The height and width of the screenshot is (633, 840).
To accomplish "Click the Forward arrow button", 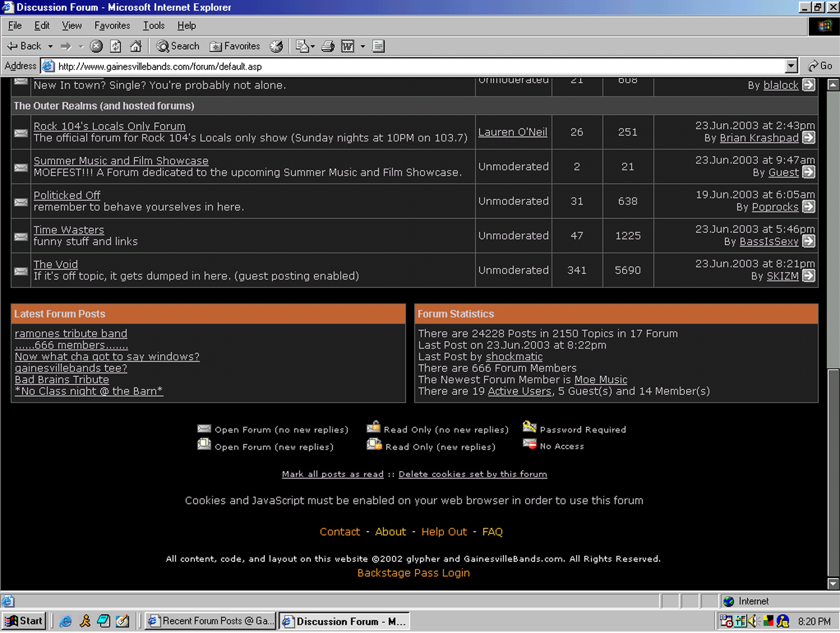I will (66, 46).
